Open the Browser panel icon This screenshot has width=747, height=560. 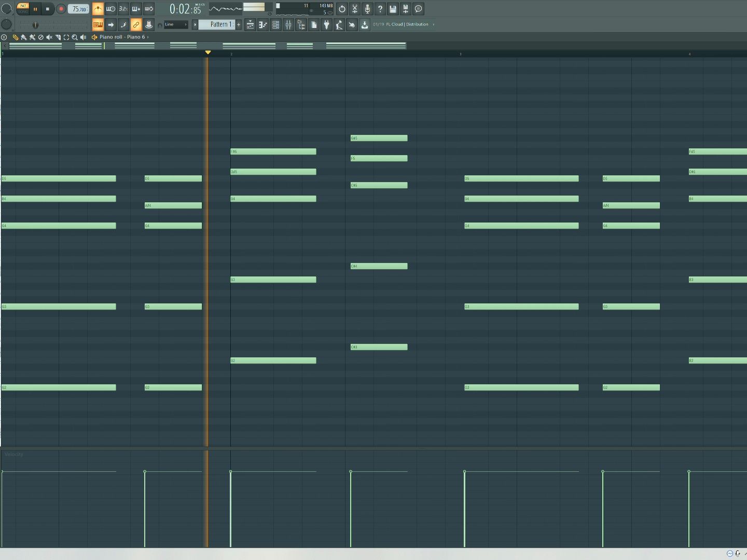point(301,24)
